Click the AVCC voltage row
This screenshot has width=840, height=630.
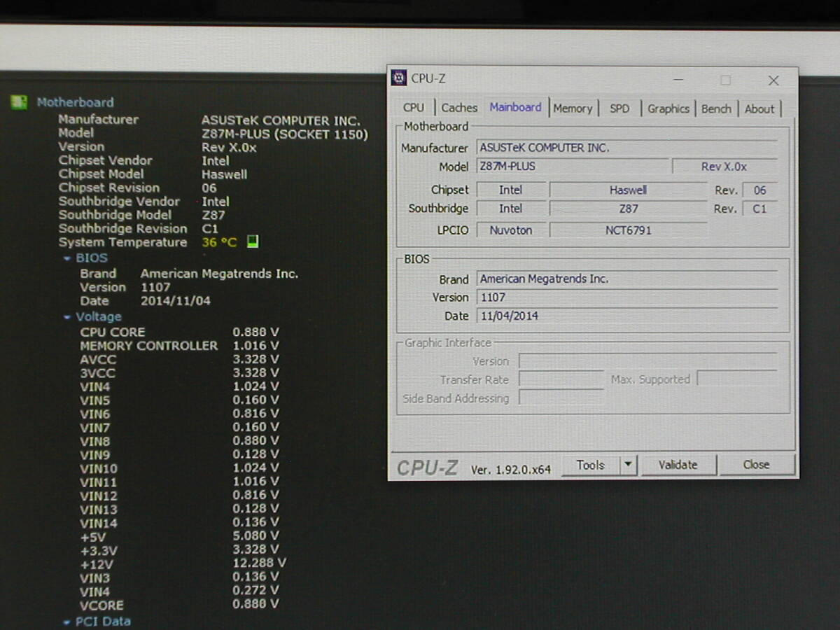179,359
